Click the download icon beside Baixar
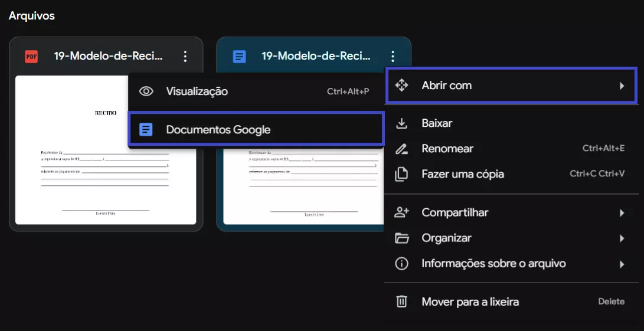Screen dimensions: 644x331 tap(401, 123)
